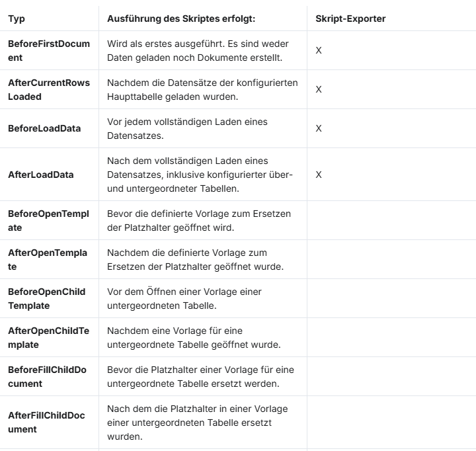Click the X mark in BeforeFirstDocument row

(x=319, y=50)
